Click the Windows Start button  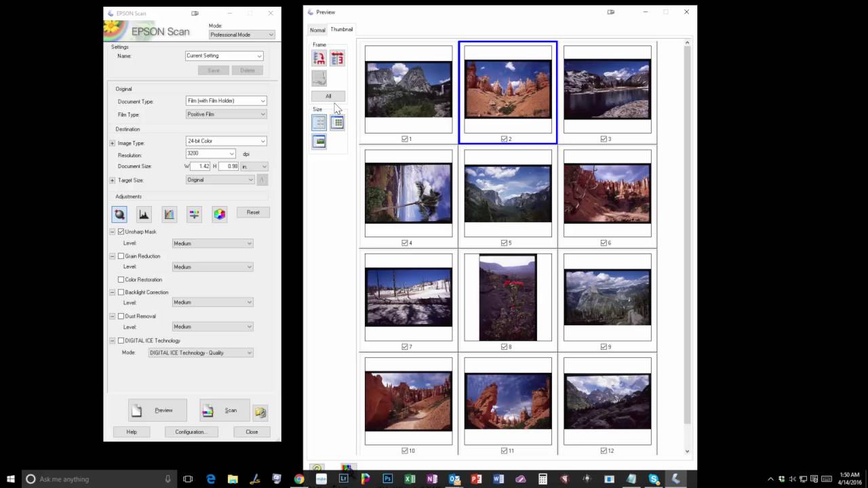11,479
